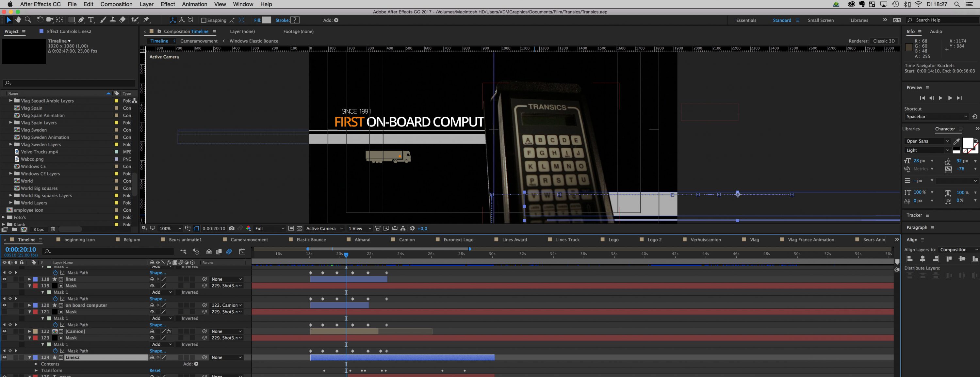Open the Audio panel tab
Viewport: 980px width, 377px height.
[x=936, y=31]
